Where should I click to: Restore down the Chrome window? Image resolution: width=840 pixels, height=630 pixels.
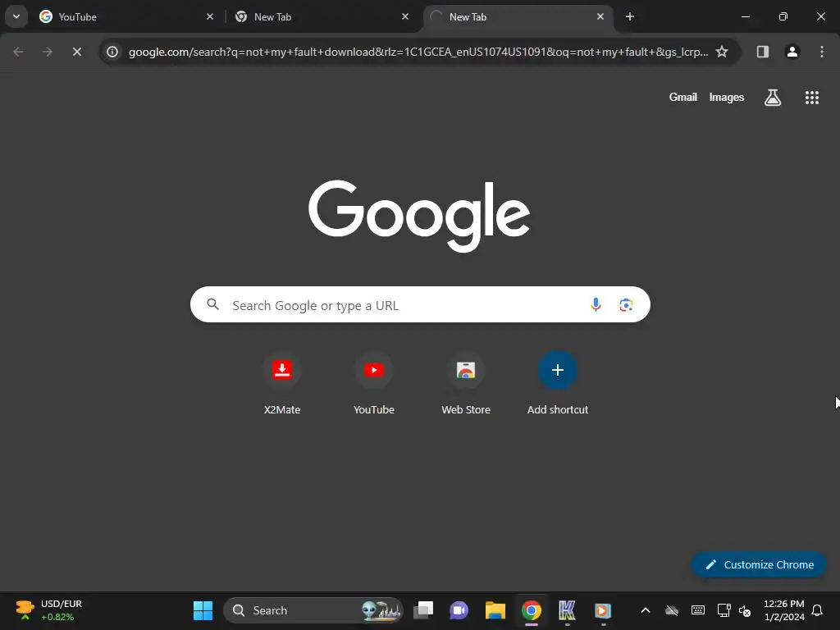pyautogui.click(x=783, y=16)
